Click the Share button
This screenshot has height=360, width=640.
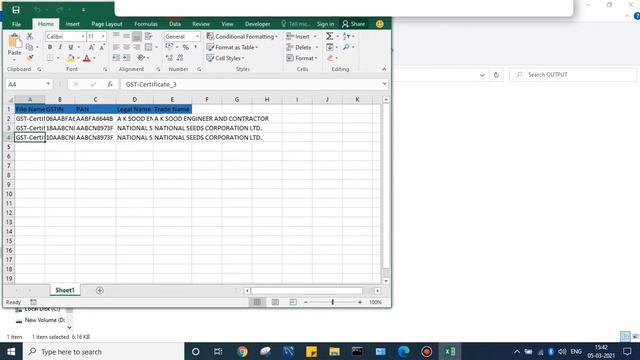[353, 24]
